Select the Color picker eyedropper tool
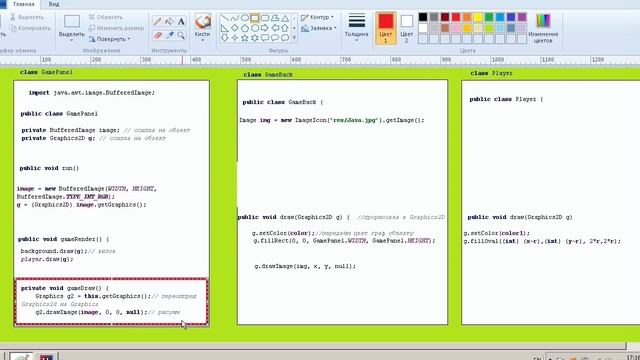This screenshot has height=360, width=640. 169,36
